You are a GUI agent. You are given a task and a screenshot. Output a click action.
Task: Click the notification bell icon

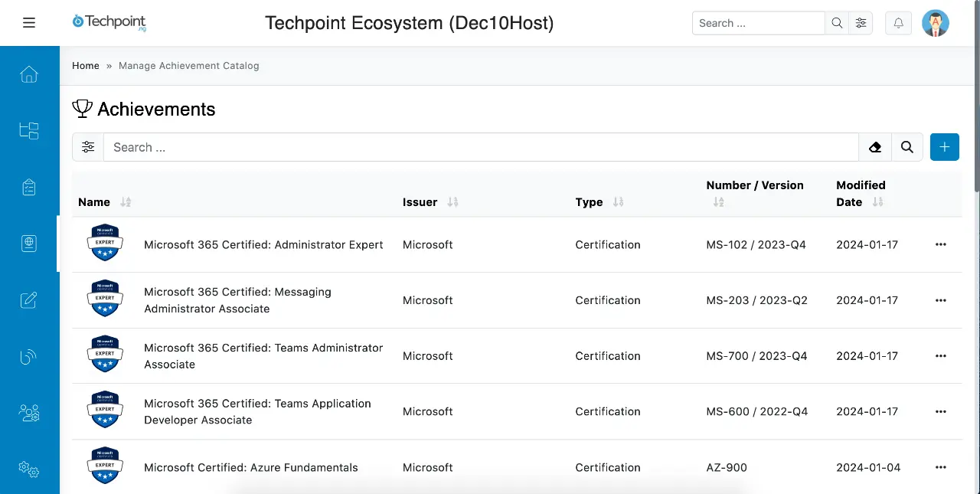click(899, 23)
